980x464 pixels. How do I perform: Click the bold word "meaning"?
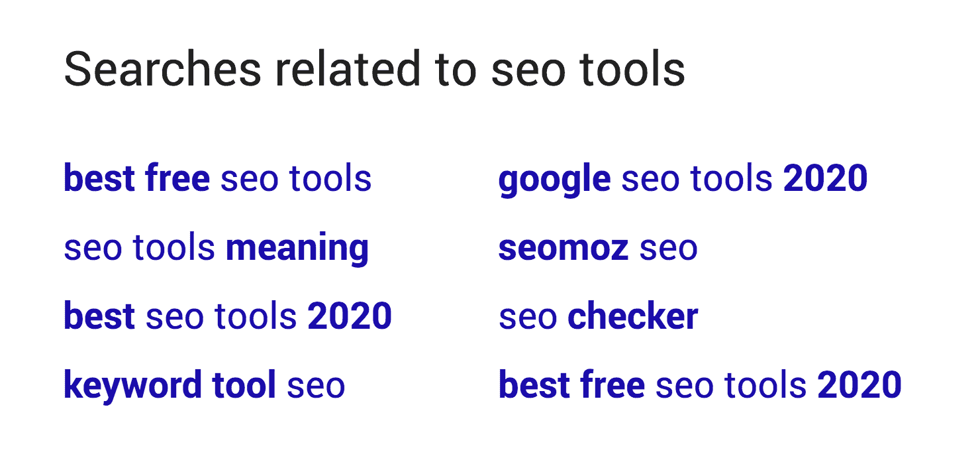(x=297, y=249)
